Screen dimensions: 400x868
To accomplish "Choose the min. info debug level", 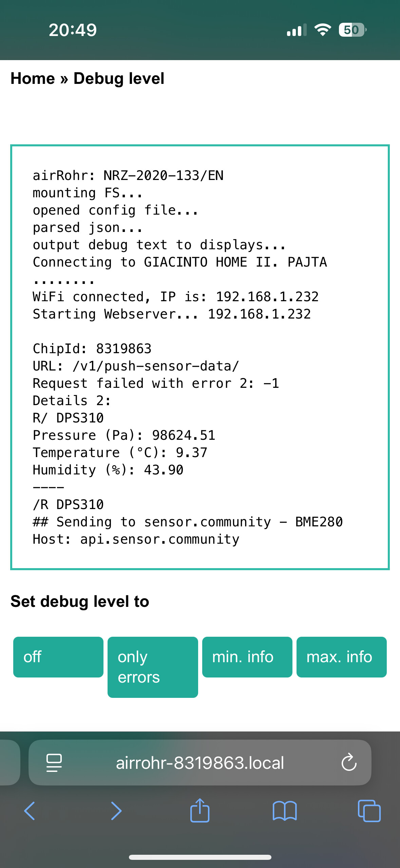I will [x=247, y=657].
